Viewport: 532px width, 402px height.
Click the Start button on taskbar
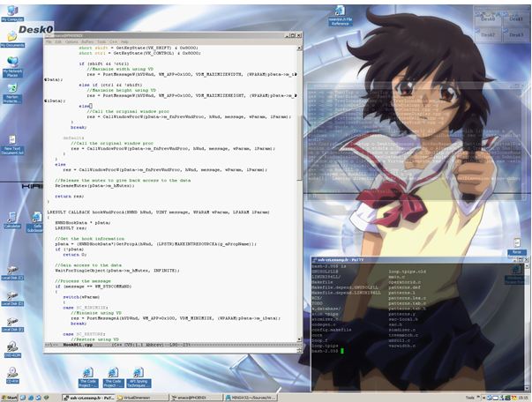coord(9,398)
